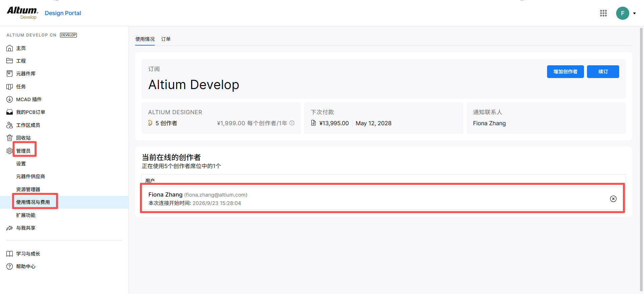Click the 5 创作者 seat count
The width and height of the screenshot is (644, 294).
pyautogui.click(x=166, y=123)
